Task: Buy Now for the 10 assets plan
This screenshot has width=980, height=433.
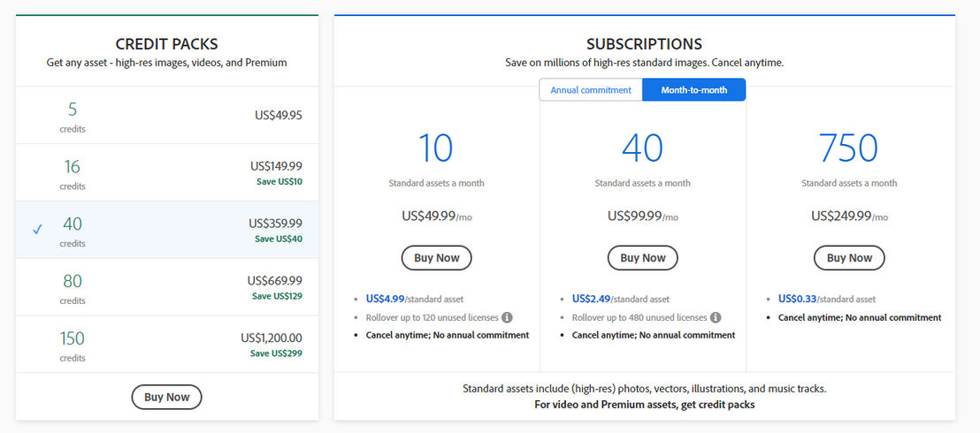Action: 436,258
